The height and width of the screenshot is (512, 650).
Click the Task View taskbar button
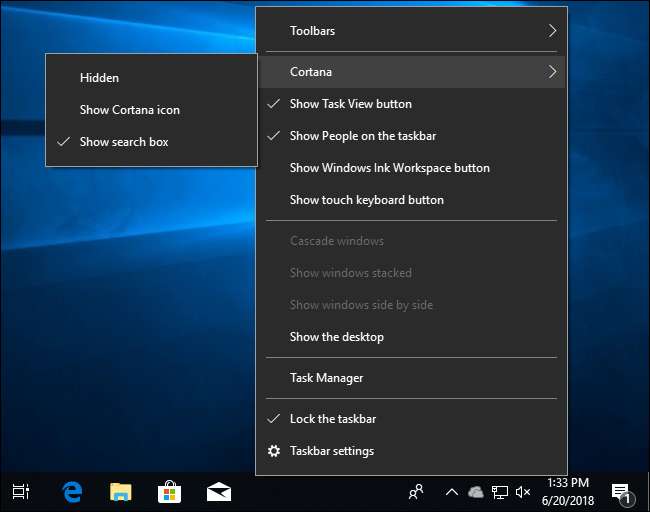20,491
